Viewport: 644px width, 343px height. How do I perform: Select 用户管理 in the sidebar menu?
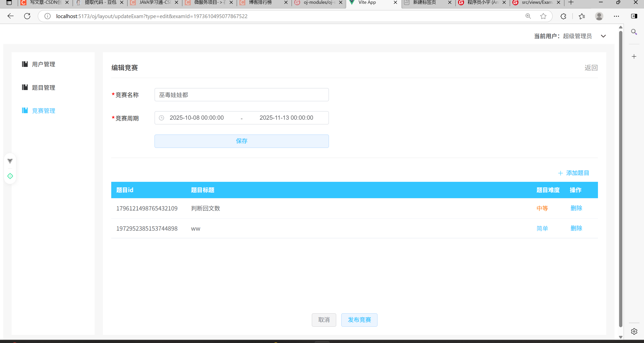pos(44,64)
